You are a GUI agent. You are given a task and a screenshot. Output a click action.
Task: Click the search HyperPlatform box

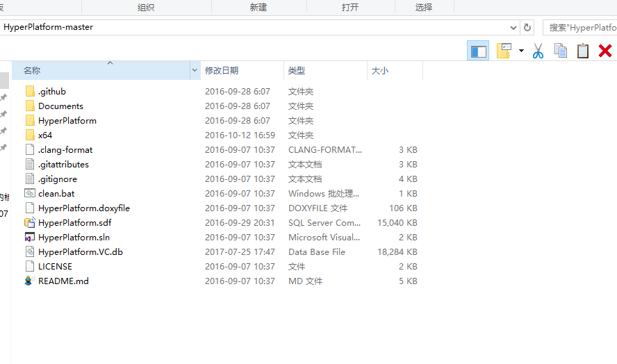pyautogui.click(x=580, y=28)
